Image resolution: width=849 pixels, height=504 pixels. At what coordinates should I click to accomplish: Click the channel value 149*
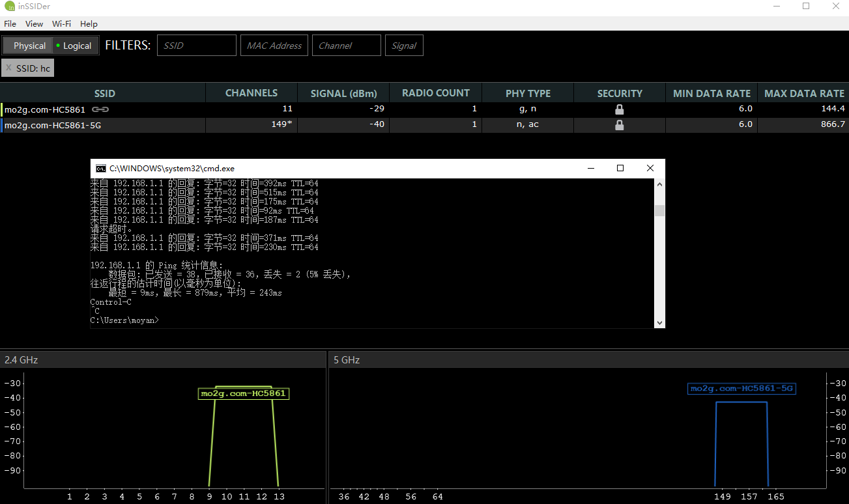(281, 124)
